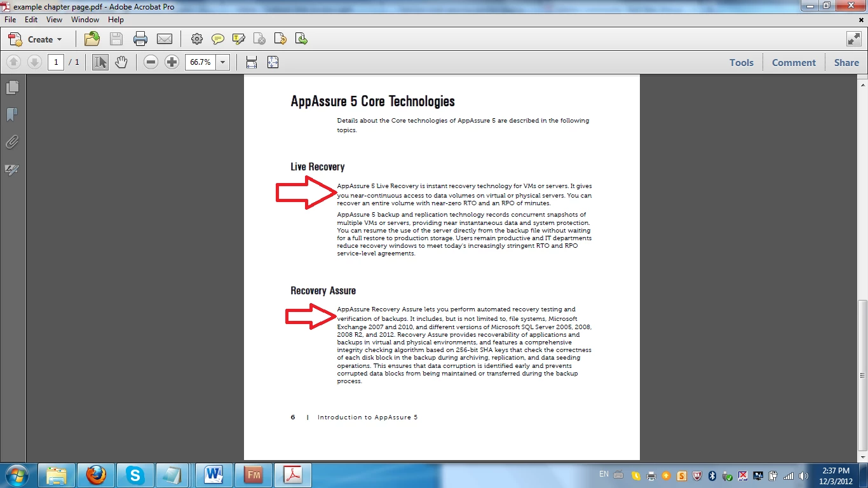Image resolution: width=868 pixels, height=488 pixels.
Task: Zoom out with minus button
Action: point(151,62)
